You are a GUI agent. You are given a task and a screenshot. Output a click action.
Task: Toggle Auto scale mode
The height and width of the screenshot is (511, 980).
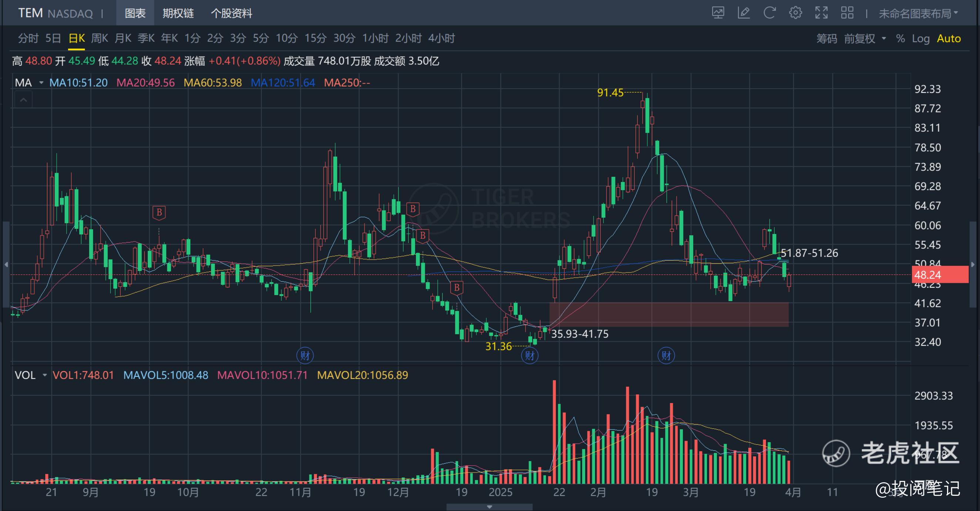tap(949, 39)
